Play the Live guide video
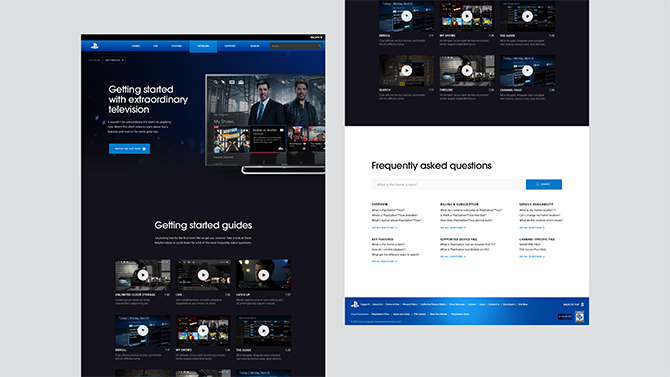Image resolution: width=670 pixels, height=377 pixels. pos(203,275)
